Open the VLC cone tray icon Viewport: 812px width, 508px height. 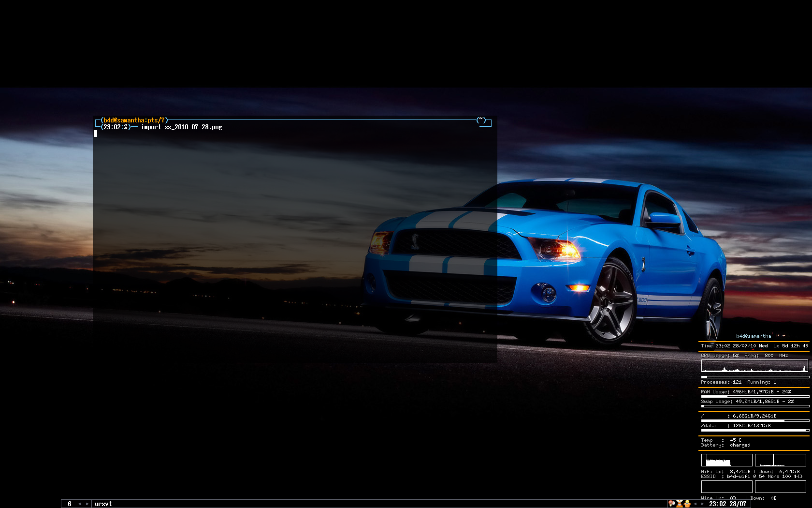click(x=680, y=504)
